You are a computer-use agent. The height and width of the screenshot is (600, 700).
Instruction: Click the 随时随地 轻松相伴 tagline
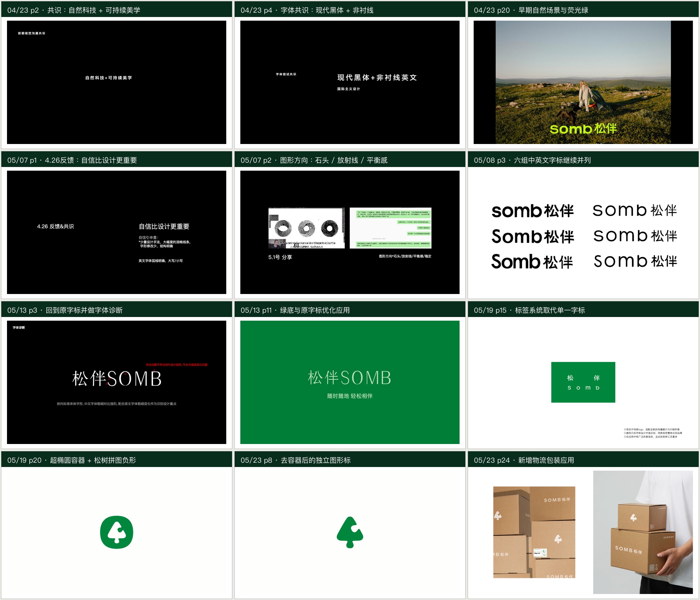pyautogui.click(x=350, y=396)
